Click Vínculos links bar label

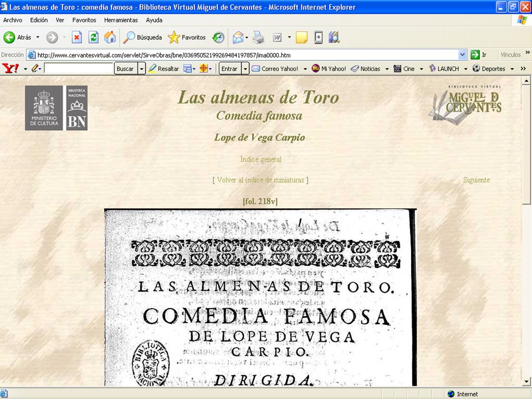510,55
